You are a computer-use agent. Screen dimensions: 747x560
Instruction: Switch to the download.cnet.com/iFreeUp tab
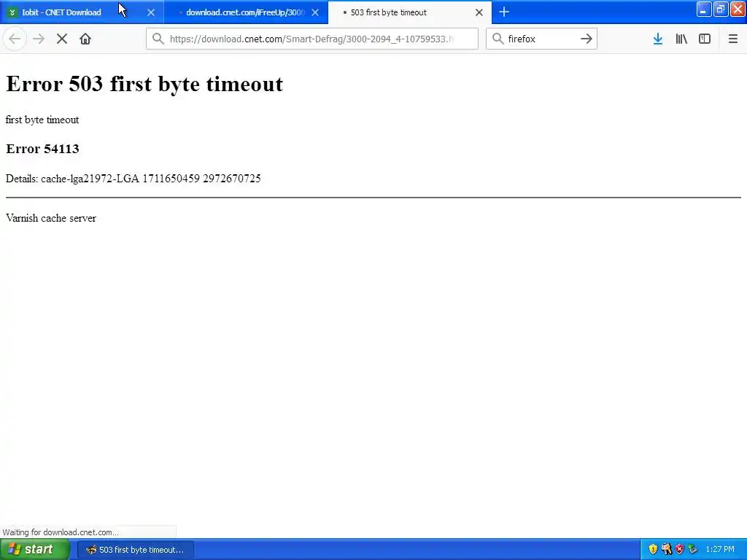[246, 12]
